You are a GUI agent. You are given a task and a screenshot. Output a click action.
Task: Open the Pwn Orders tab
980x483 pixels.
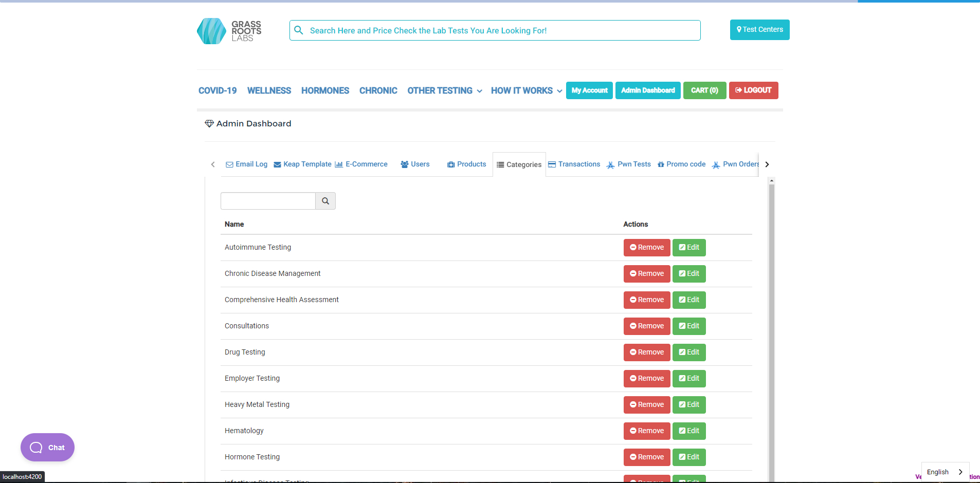(x=736, y=164)
